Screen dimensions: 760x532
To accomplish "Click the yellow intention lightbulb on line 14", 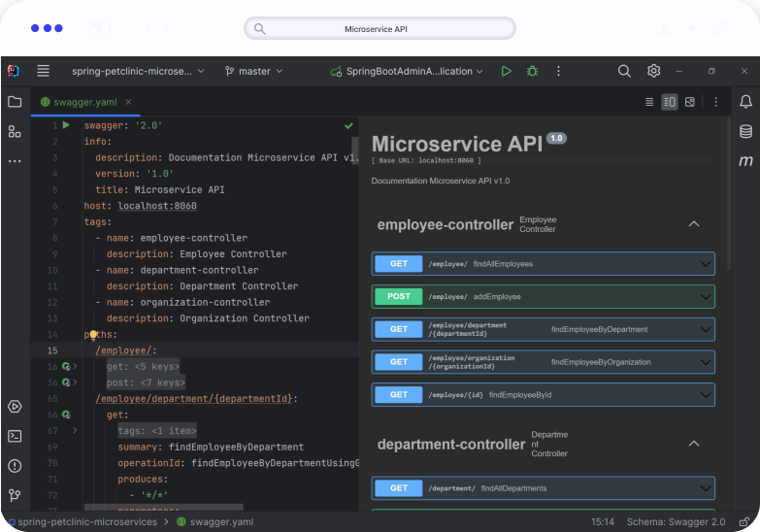I will coord(93,334).
